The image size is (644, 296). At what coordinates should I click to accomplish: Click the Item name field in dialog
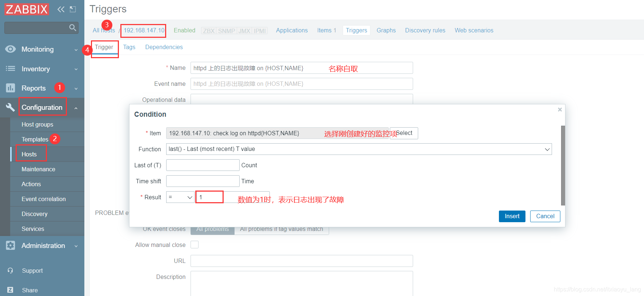[x=278, y=133]
